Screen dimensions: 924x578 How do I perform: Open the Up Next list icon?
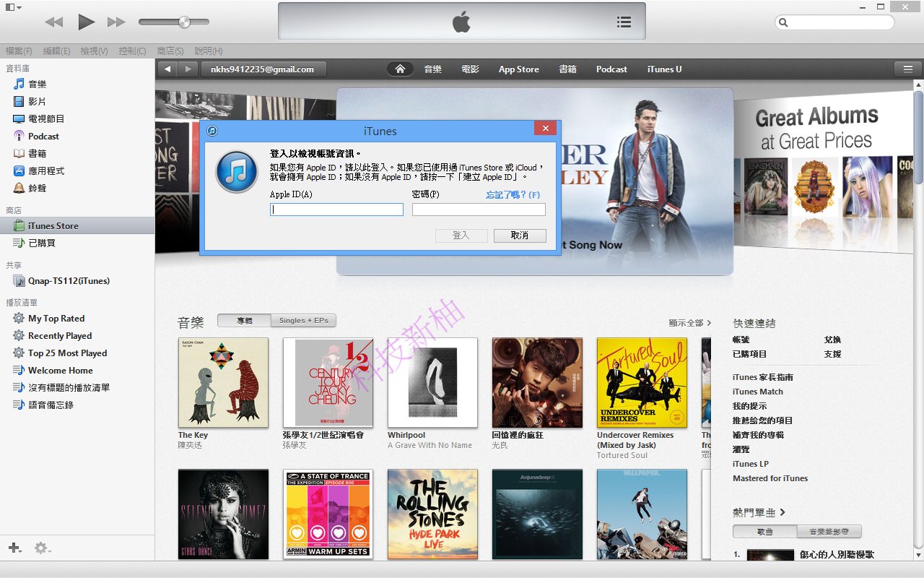pyautogui.click(x=624, y=22)
